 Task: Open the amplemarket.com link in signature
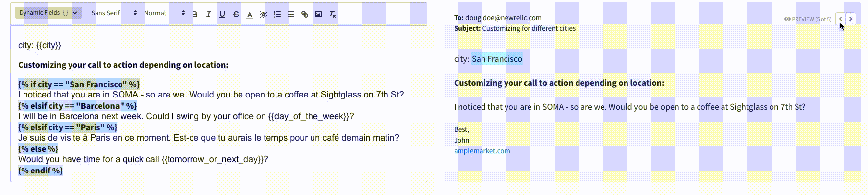pyautogui.click(x=482, y=151)
